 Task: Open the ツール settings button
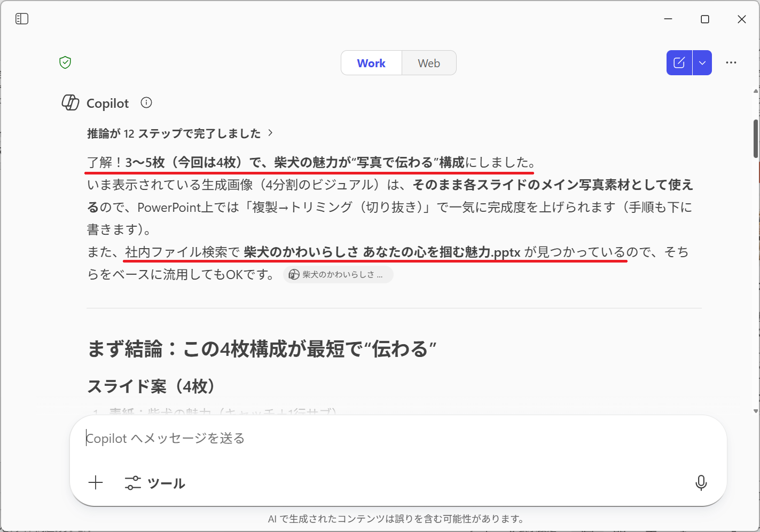(x=155, y=483)
